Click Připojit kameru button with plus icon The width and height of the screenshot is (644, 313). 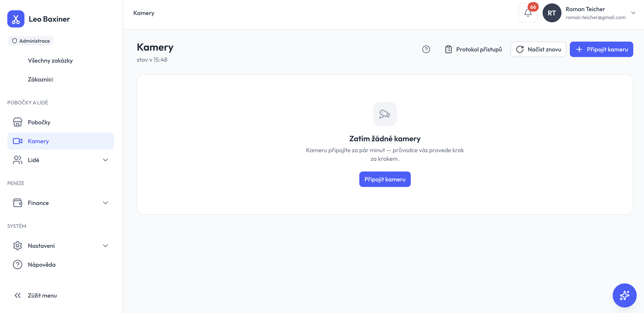(601, 49)
